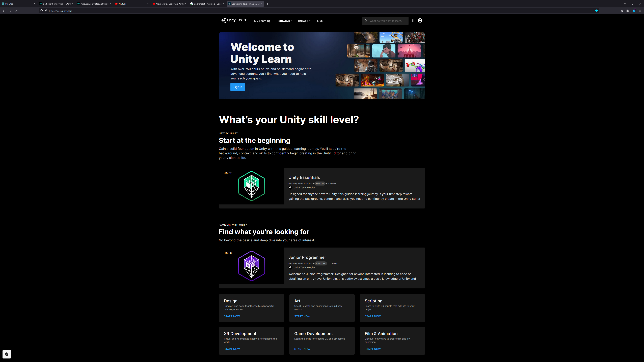
Task: Open a new browser tab
Action: [x=267, y=4]
